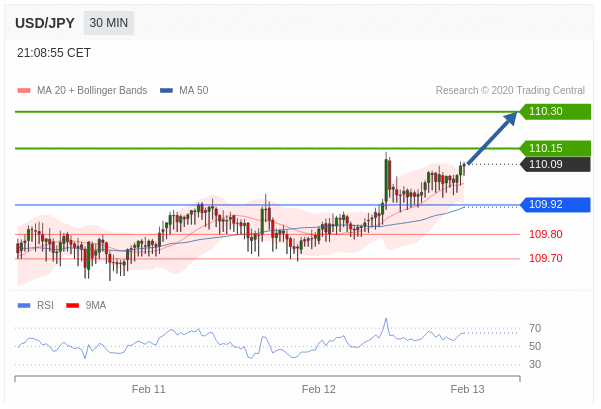Viewport: 601px width, 409px height.
Task: Click the blue RSI legend swatch
Action: coord(24,306)
